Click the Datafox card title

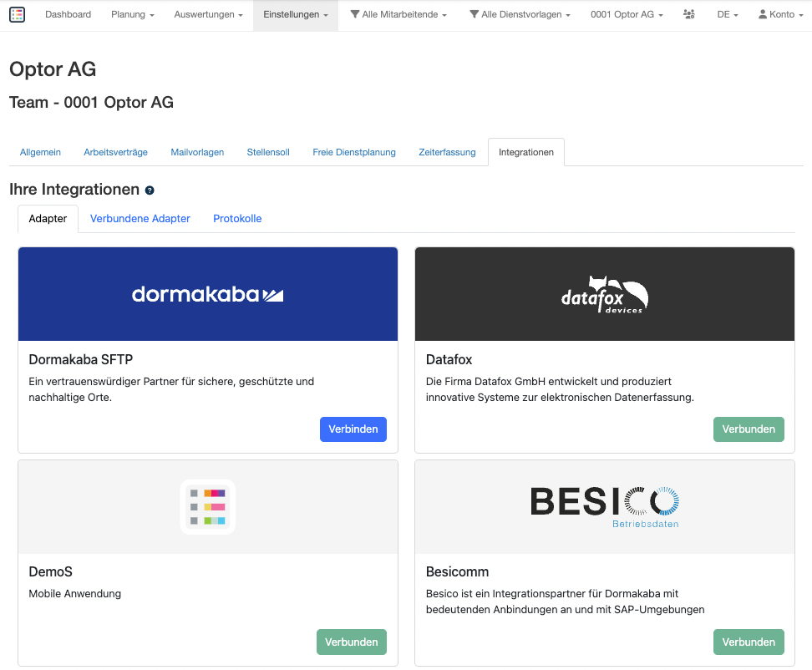click(x=449, y=359)
